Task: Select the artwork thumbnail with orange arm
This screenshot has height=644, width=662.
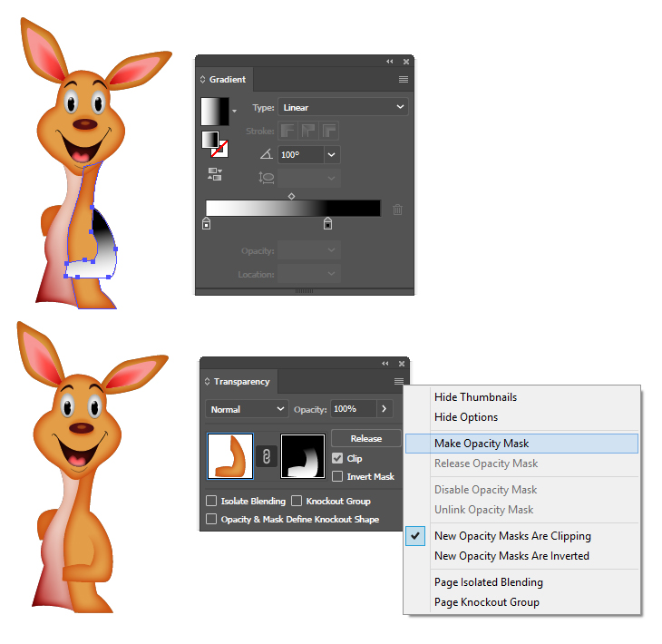Action: pyautogui.click(x=230, y=456)
